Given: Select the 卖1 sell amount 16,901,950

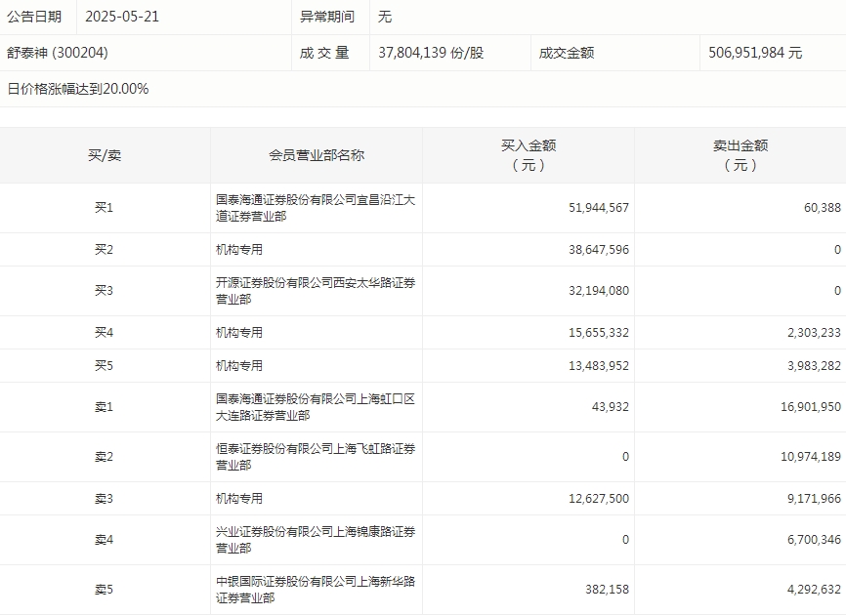Looking at the screenshot, I should [804, 407].
